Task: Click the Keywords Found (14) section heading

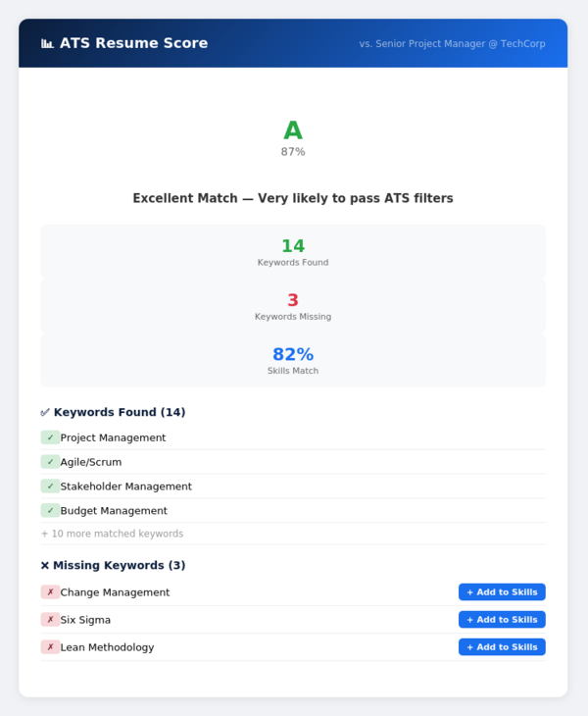Action: click(113, 412)
